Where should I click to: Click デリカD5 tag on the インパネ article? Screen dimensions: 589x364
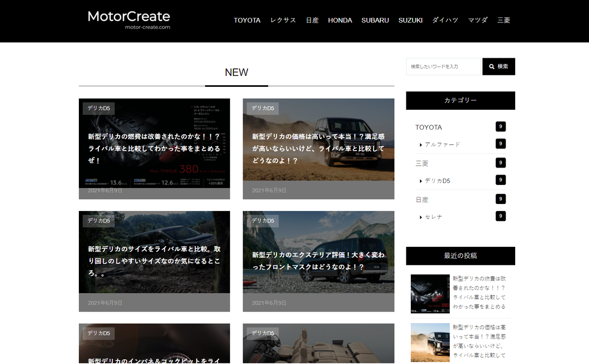click(99, 333)
